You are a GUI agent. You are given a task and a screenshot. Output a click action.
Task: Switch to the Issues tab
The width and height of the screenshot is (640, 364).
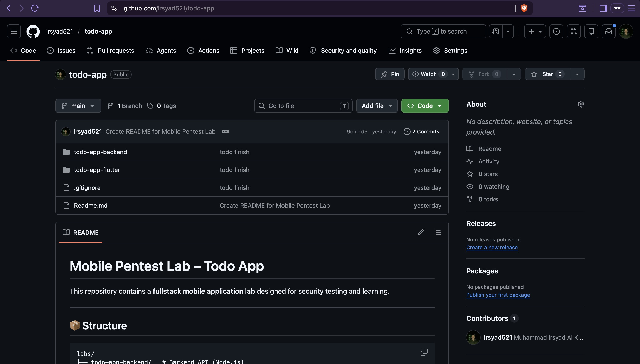tap(61, 51)
